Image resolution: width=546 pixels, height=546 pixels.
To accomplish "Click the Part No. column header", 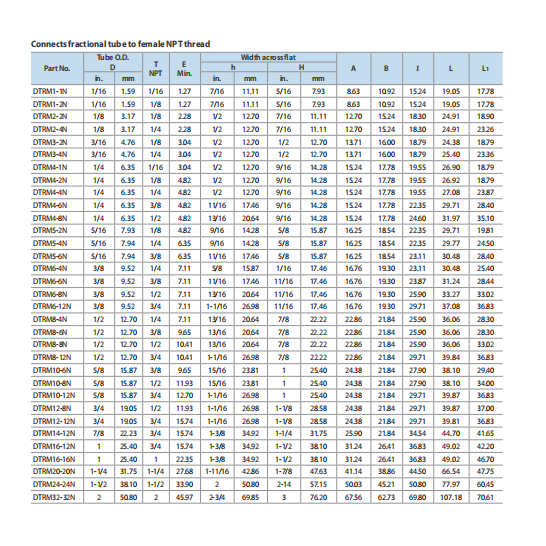I will coord(57,68).
